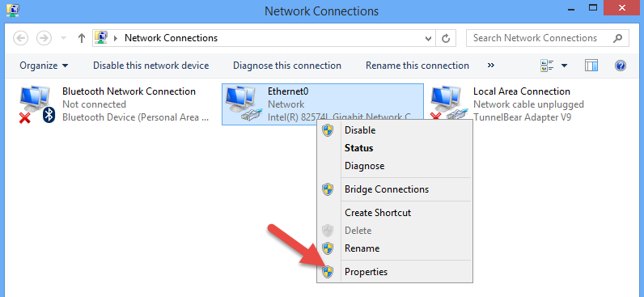Viewport: 644px width, 297px height.
Task: Click Diagnose this connection
Action: [x=287, y=66]
